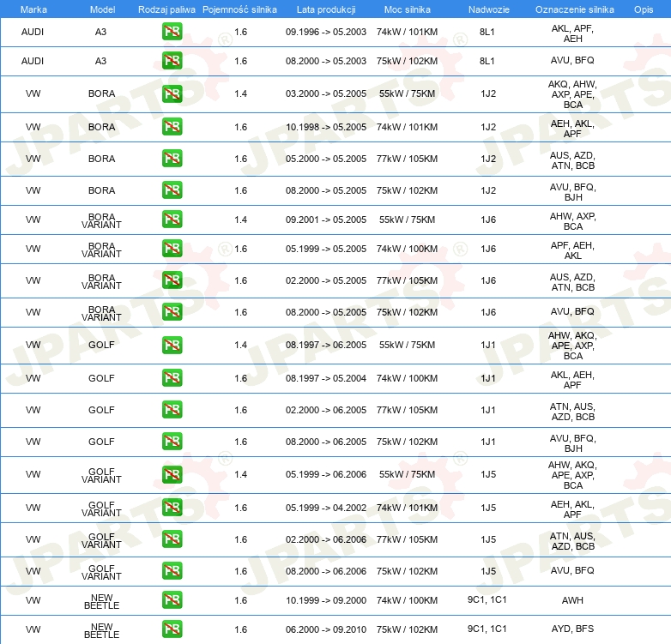The image size is (671, 644).
Task: Click fuel icon in BORA 1.4 55kW row
Action: coord(172,93)
